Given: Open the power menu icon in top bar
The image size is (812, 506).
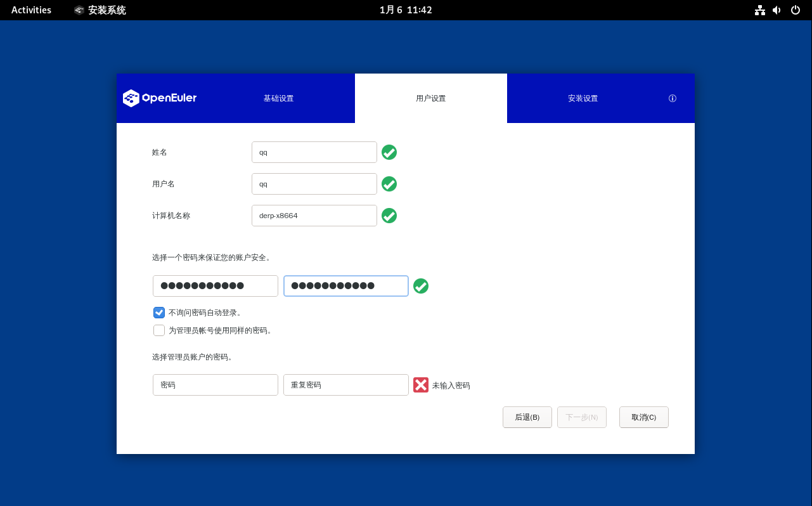Looking at the screenshot, I should coord(796,10).
